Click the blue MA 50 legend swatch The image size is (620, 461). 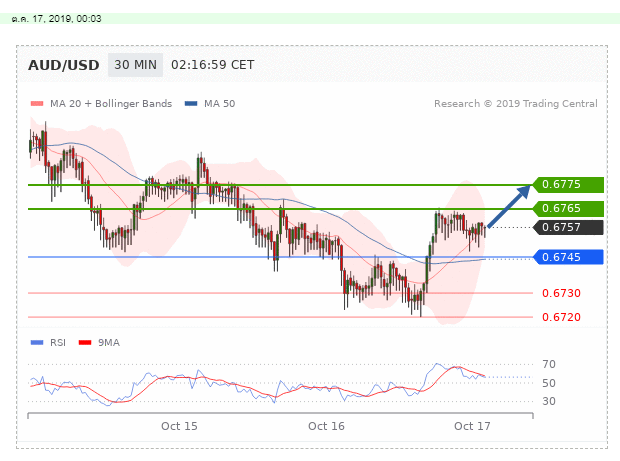click(x=191, y=104)
